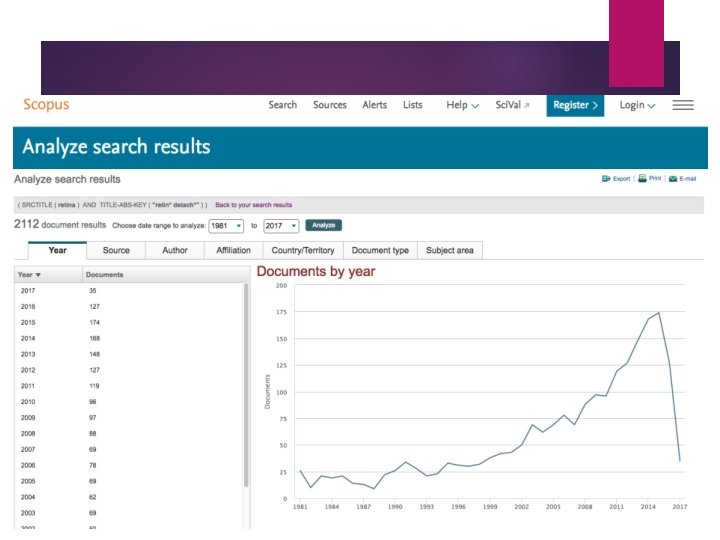Switch to the Affiliation tab
This screenshot has width=720, height=540.
233,250
